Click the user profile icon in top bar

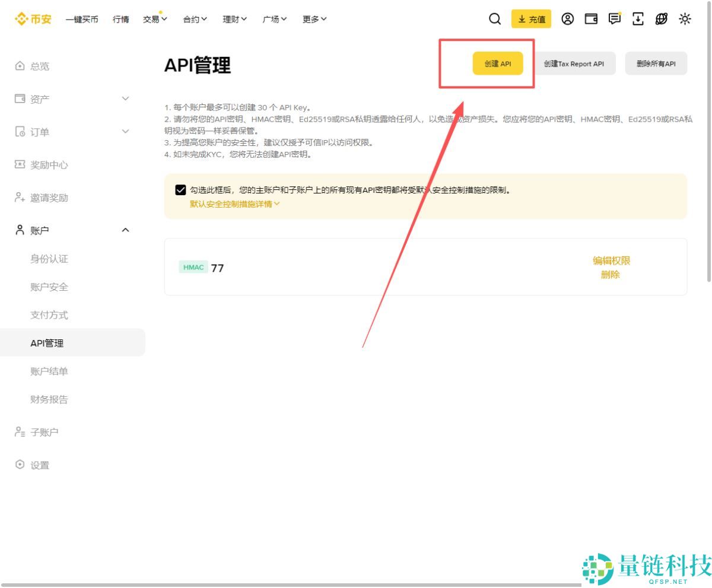pos(567,19)
